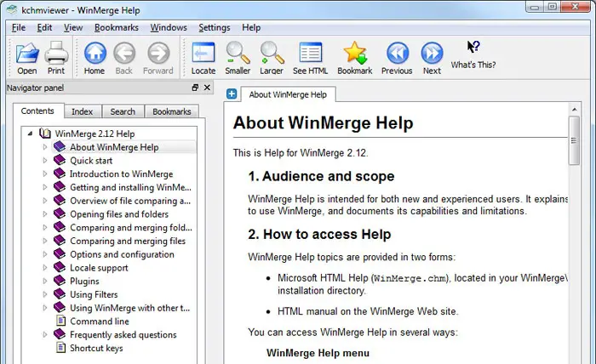This screenshot has height=364, width=596.
Task: Expand Comparing and merging folders node
Action: tap(45, 227)
